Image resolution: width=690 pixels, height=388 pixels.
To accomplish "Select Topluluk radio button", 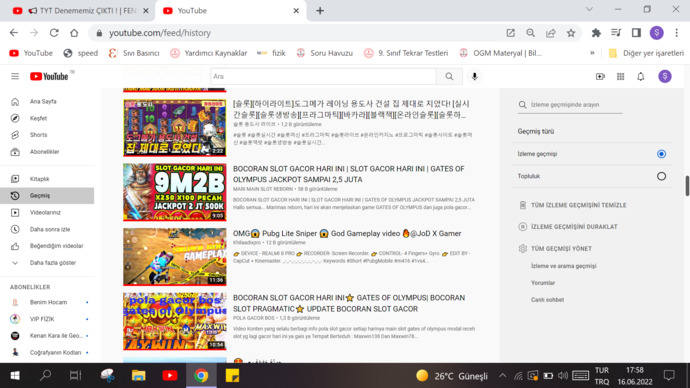I will 661,176.
